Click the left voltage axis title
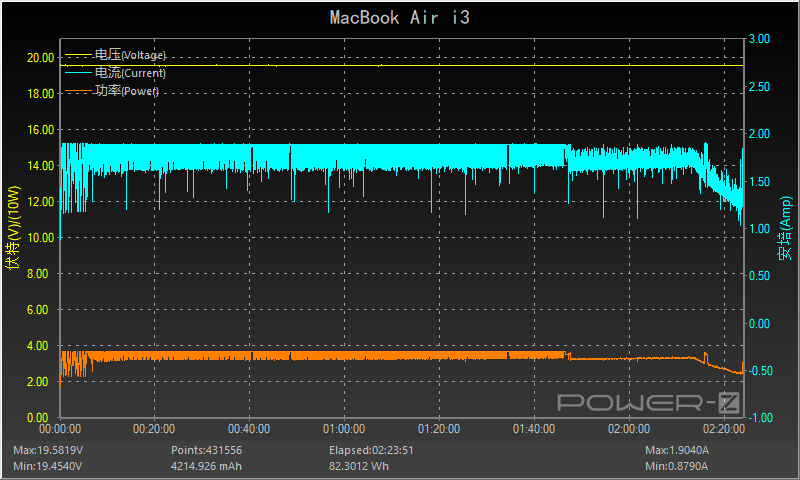800x480 pixels. click(x=13, y=228)
